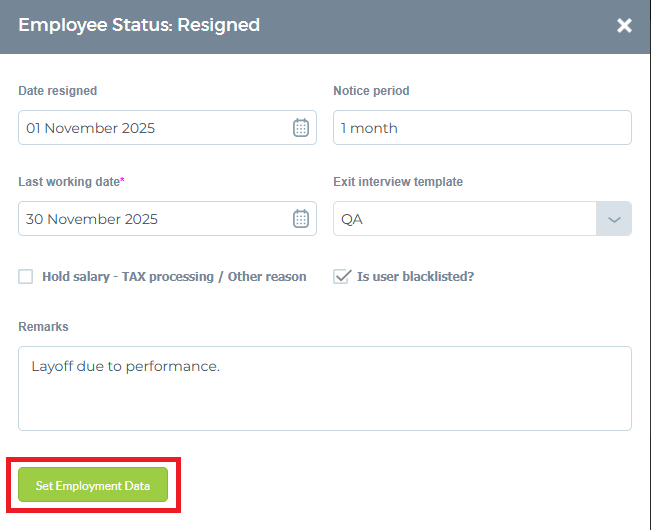
Task: Click the Last working date field
Action: (150, 219)
